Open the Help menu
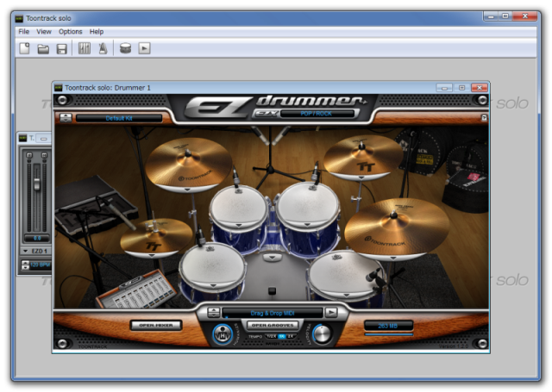Viewport: 552px width, 392px height. pos(96,32)
